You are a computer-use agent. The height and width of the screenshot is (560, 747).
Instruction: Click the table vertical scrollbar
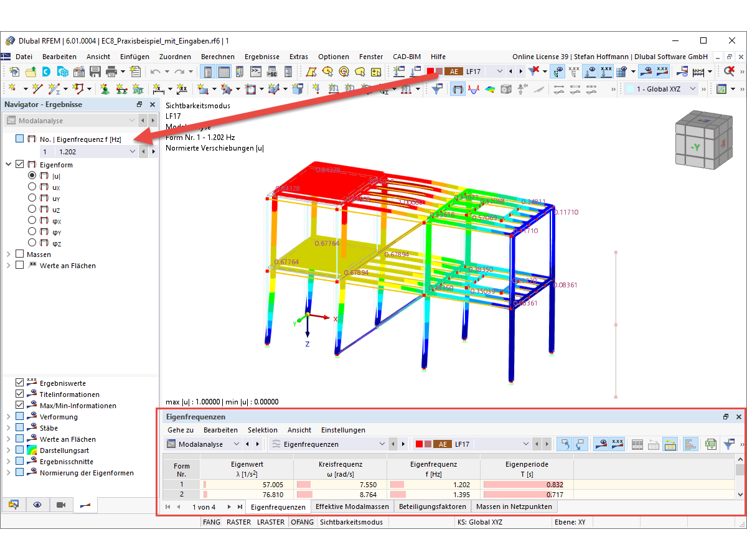(x=740, y=478)
